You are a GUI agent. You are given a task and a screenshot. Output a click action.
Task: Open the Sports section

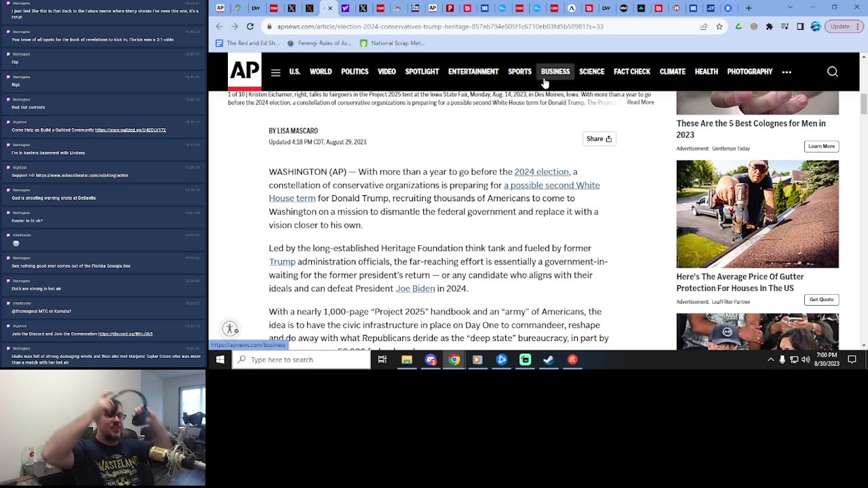click(519, 72)
